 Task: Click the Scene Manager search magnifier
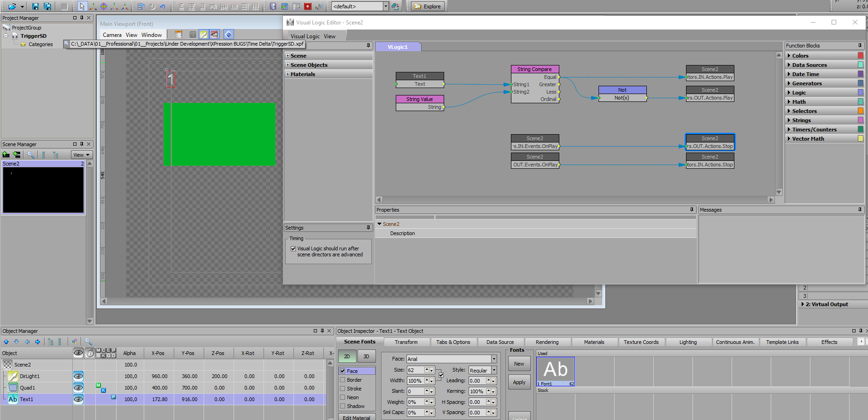coord(30,155)
